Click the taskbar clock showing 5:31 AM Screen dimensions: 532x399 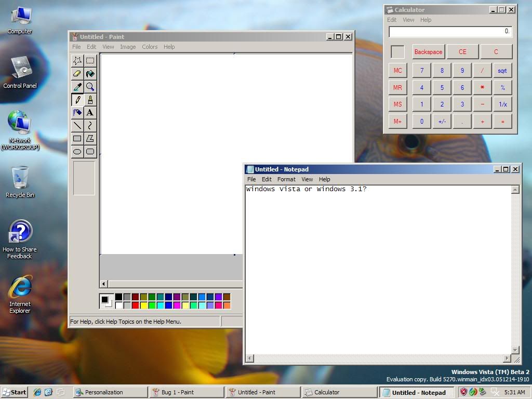pyautogui.click(x=514, y=392)
